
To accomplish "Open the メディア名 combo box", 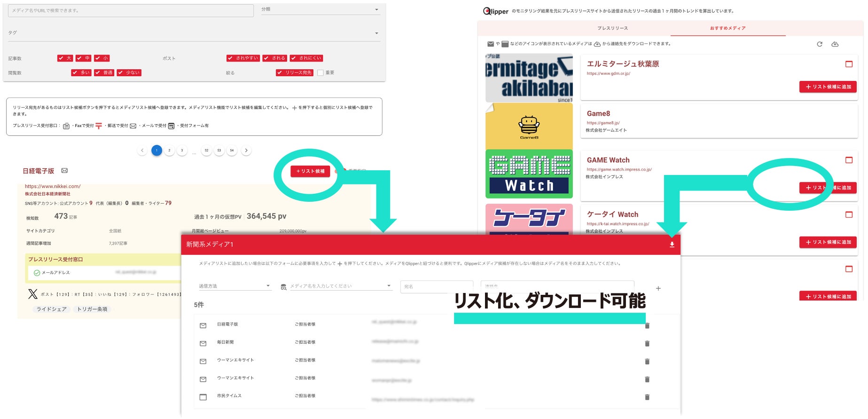I will (x=341, y=286).
